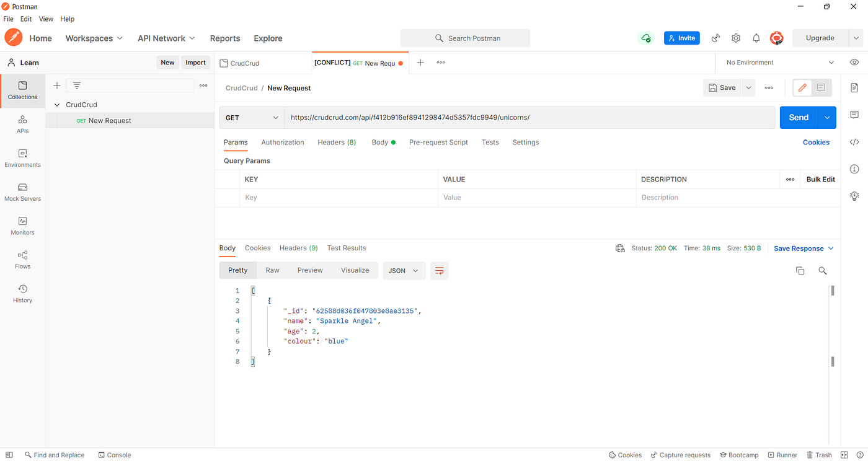Switch to comment mode beside the edit toggle
Viewport: 868px width, 461px height.
[x=821, y=87]
